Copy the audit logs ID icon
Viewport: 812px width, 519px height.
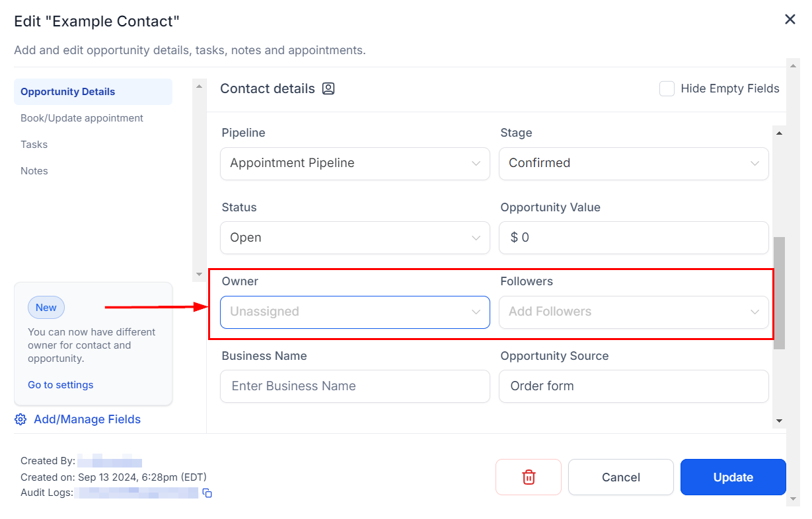point(207,493)
